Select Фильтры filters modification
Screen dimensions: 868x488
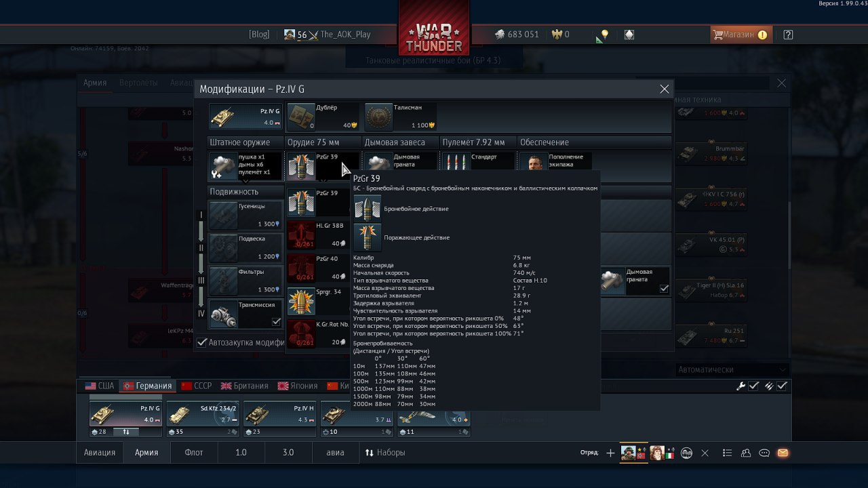[x=245, y=281]
